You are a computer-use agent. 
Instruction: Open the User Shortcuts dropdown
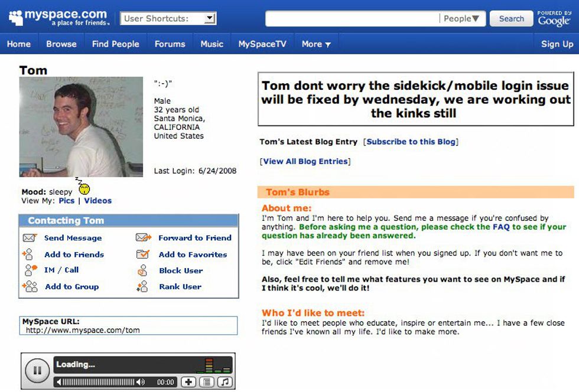(x=209, y=19)
